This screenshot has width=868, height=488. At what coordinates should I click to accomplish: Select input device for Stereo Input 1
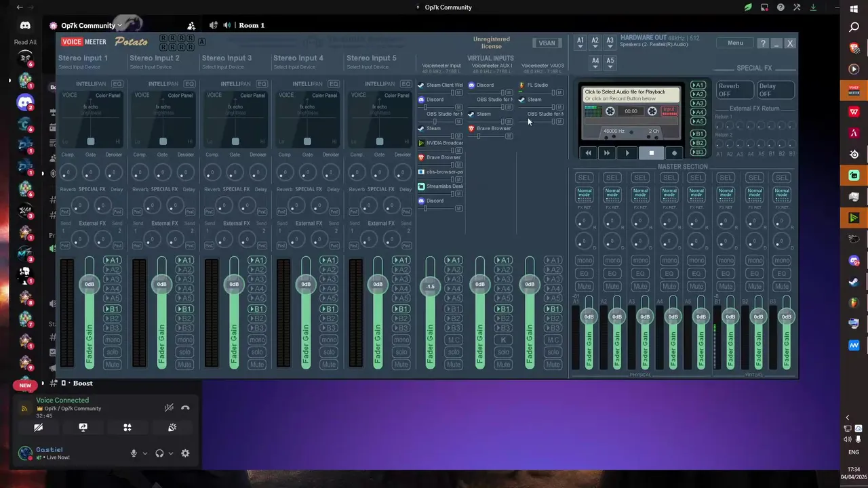[x=79, y=67]
